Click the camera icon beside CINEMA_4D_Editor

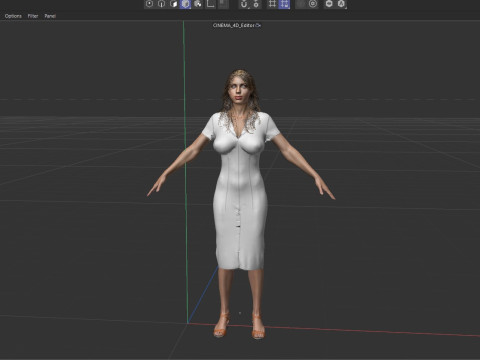pos(258,25)
